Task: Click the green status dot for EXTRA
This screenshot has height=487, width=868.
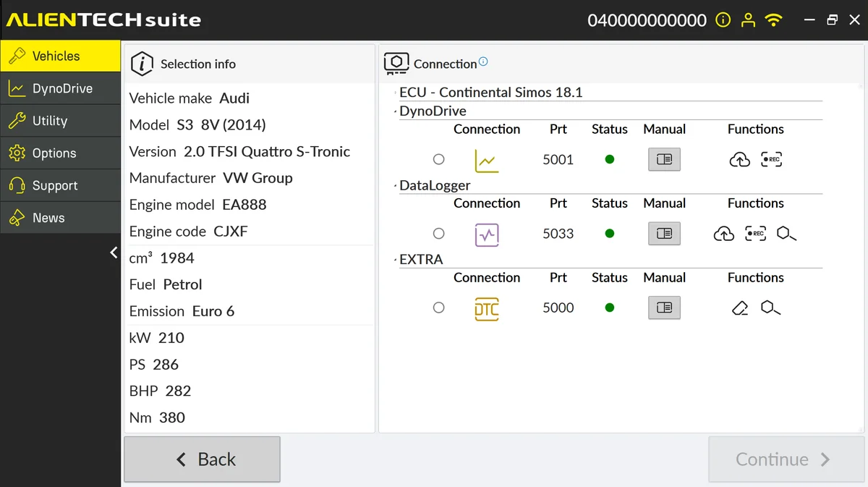Action: click(x=610, y=308)
